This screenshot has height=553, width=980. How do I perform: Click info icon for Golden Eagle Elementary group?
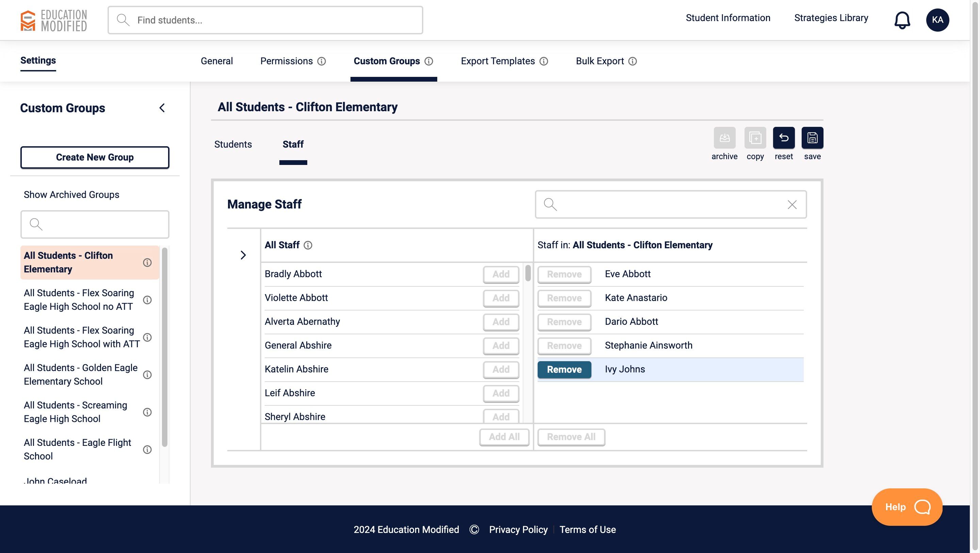pos(147,375)
